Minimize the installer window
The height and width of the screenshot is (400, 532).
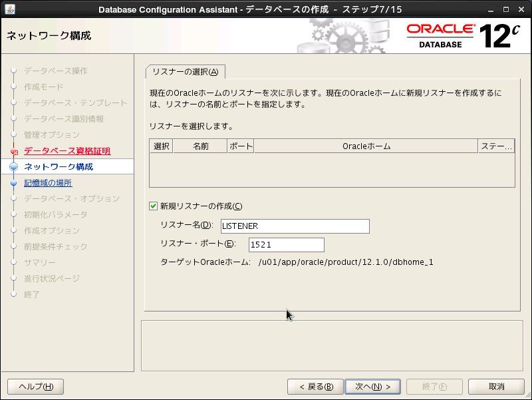[x=491, y=10]
